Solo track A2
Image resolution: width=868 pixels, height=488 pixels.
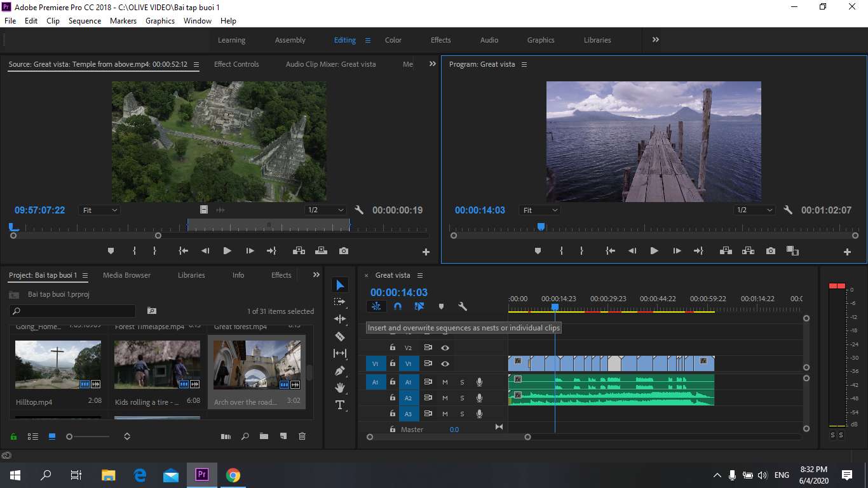click(463, 398)
